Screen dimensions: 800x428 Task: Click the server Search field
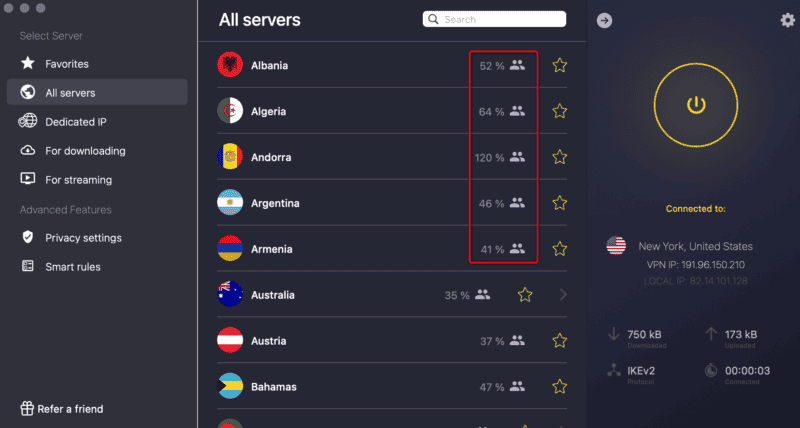494,19
